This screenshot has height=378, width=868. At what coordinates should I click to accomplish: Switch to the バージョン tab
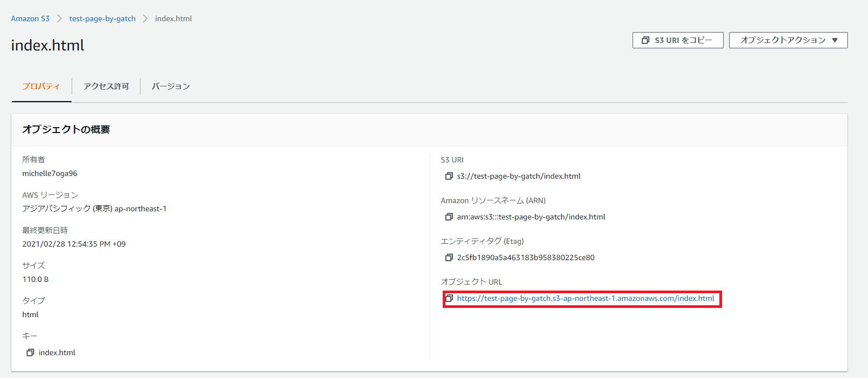(171, 86)
